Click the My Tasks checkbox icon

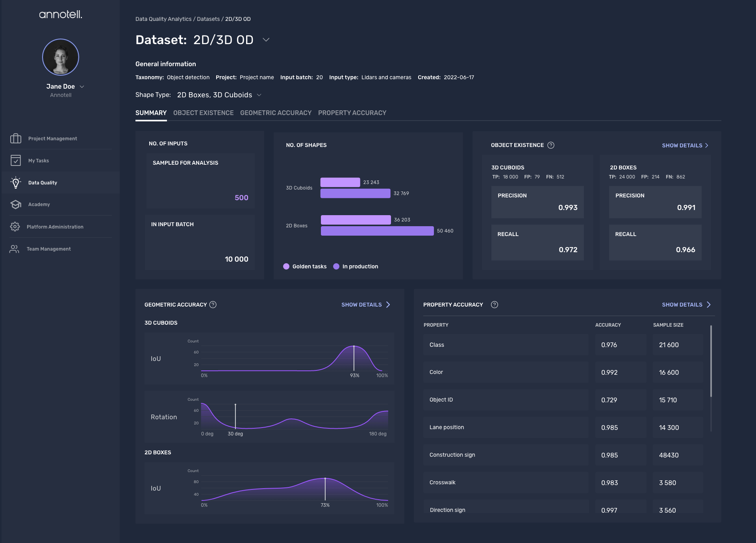(16, 160)
